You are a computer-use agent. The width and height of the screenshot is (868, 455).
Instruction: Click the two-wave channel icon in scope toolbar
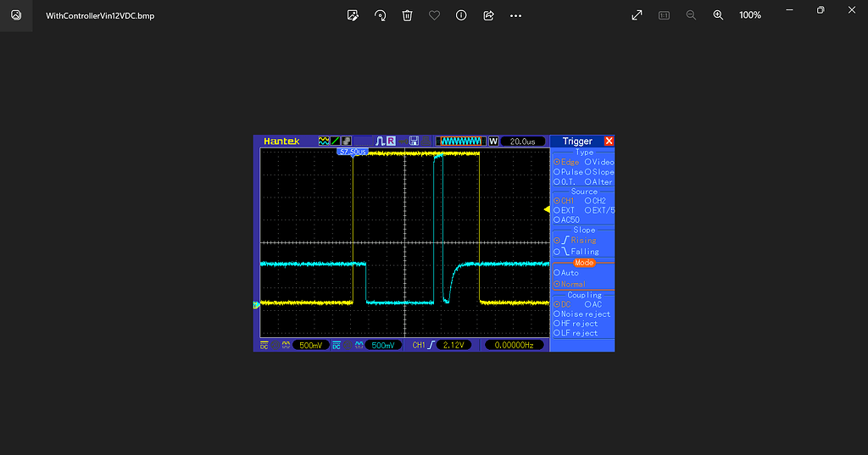324,141
